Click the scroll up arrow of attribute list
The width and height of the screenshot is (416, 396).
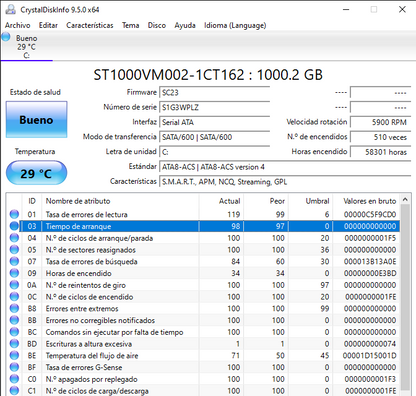[x=405, y=199]
